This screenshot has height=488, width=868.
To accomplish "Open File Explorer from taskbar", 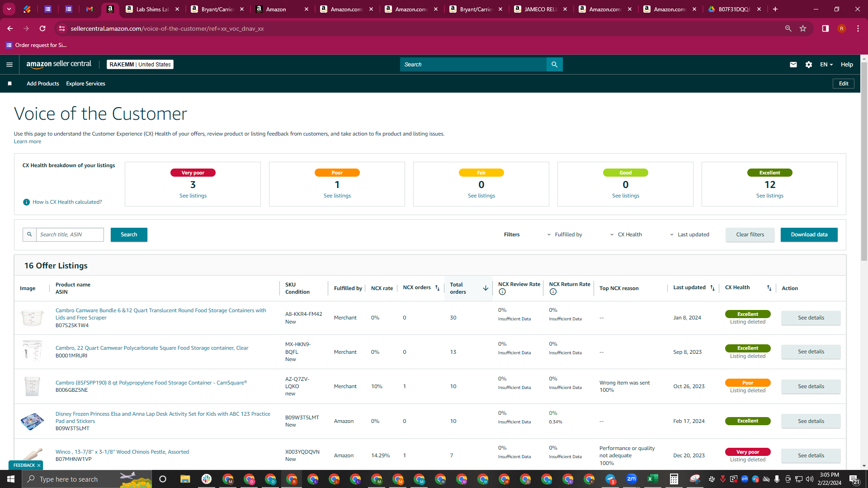I will tap(185, 479).
